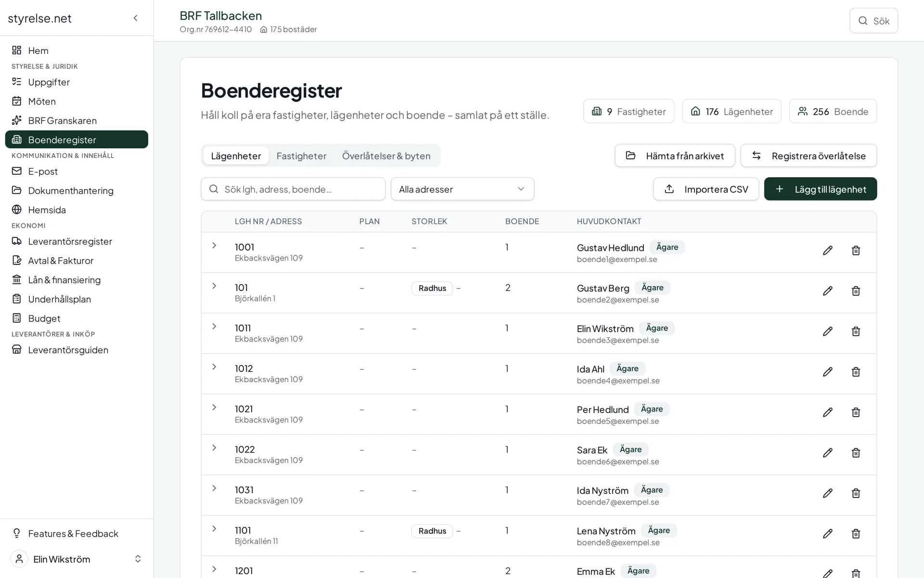This screenshot has height=578, width=924.
Task: Focus the Sök lgh, adress, boende field
Action: tap(293, 189)
